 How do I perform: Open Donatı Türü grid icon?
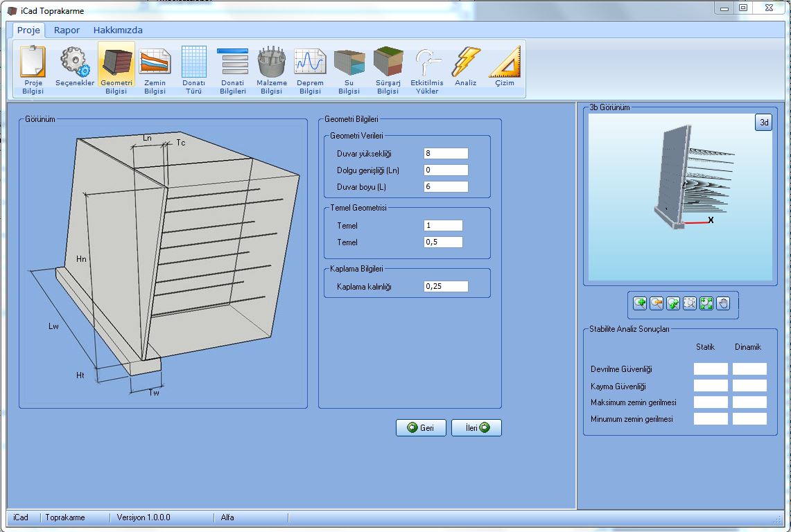pos(193,69)
